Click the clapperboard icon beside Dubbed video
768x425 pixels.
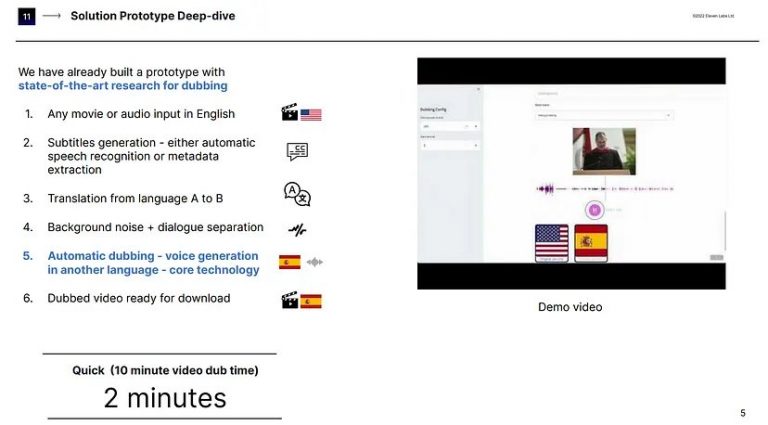click(290, 300)
